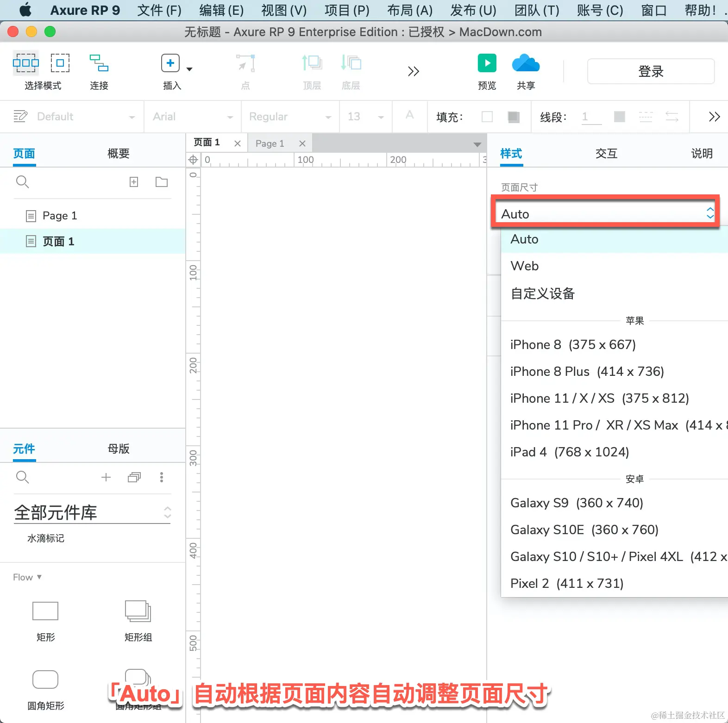Expand more style bar options chevron
The width and height of the screenshot is (728, 723).
[715, 117]
